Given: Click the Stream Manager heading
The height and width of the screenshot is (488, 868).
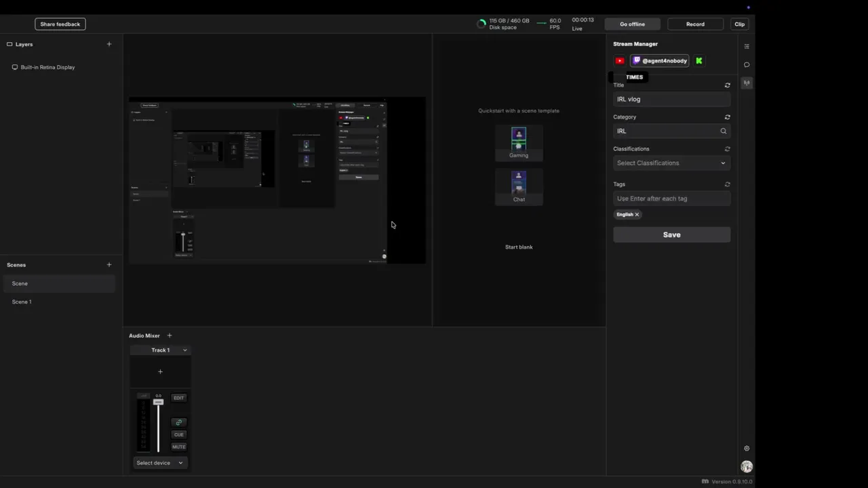Looking at the screenshot, I should click(x=635, y=44).
